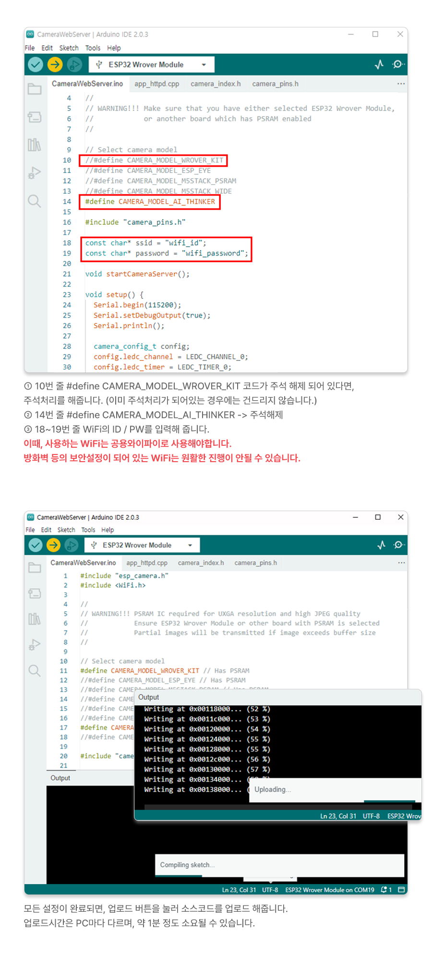Click Start Debugging button in lower window toolbar

(72, 545)
